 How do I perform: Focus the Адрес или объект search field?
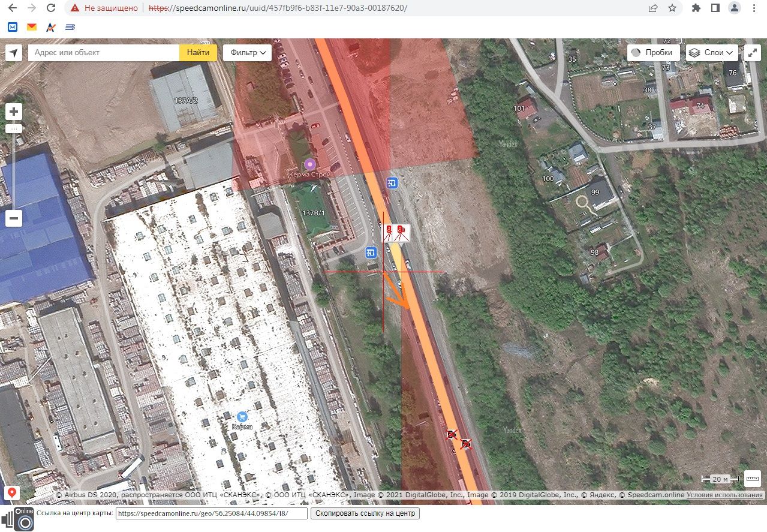(104, 53)
